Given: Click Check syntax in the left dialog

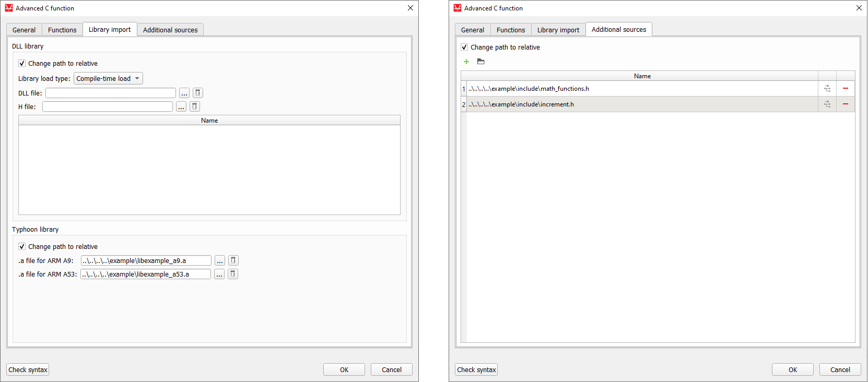Looking at the screenshot, I should tap(28, 369).
